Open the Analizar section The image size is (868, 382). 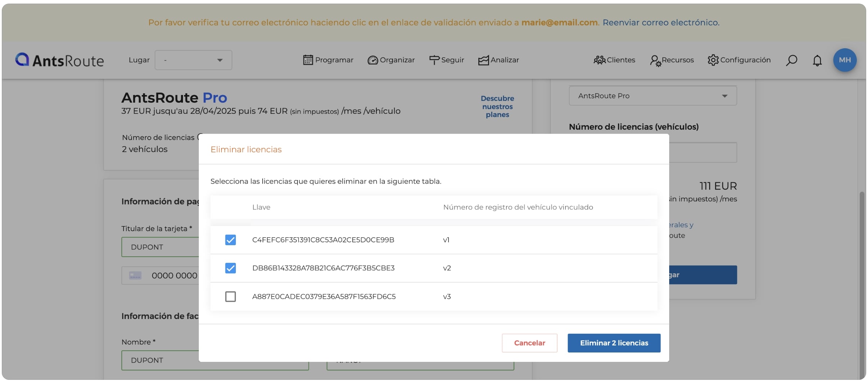(498, 60)
